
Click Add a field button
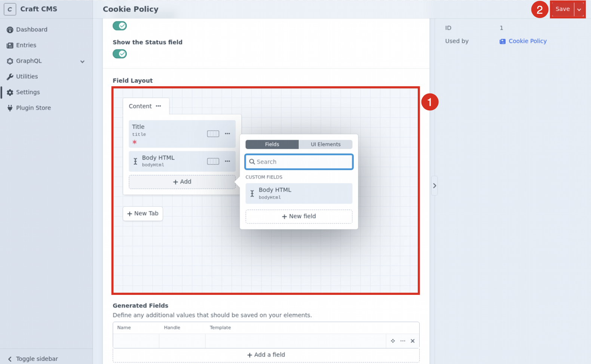(x=266, y=355)
